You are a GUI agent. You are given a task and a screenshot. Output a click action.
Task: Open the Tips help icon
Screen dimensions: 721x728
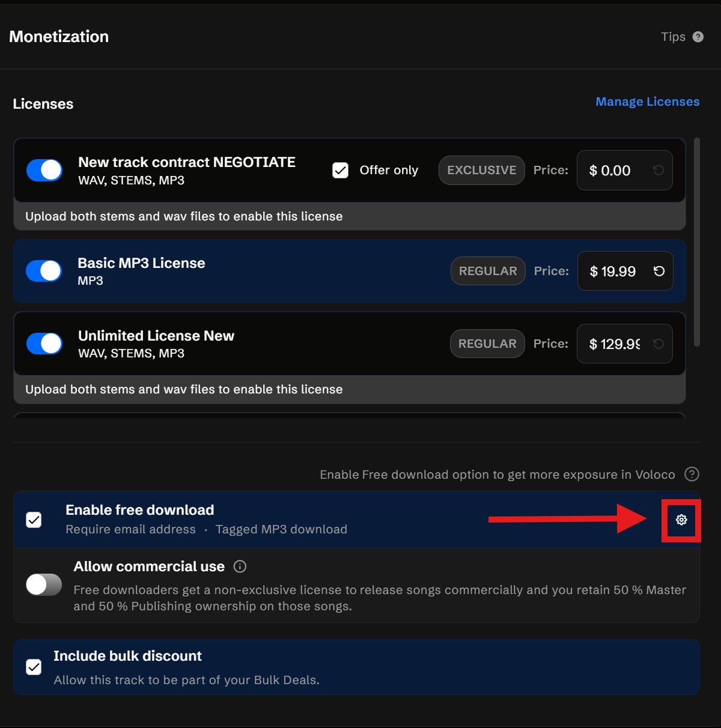point(698,37)
